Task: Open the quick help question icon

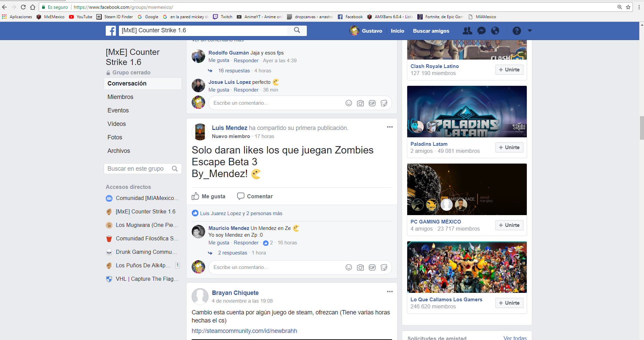Action: click(x=517, y=31)
